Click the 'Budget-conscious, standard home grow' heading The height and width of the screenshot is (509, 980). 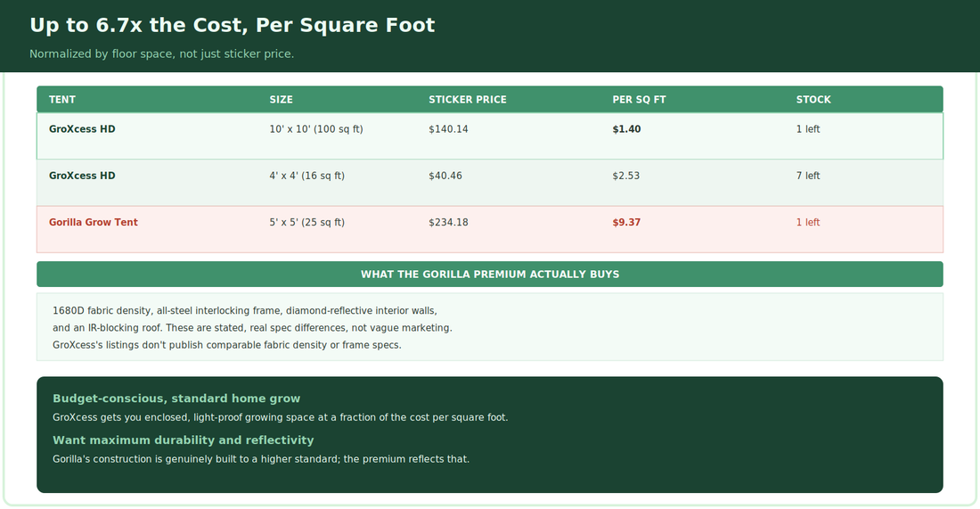tap(176, 398)
